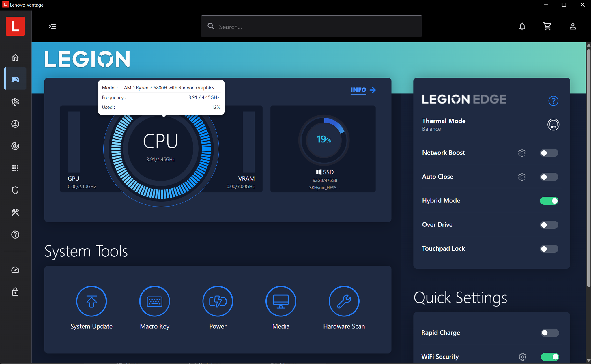
Task: Click the "System Tools" heading
Action: point(86,251)
